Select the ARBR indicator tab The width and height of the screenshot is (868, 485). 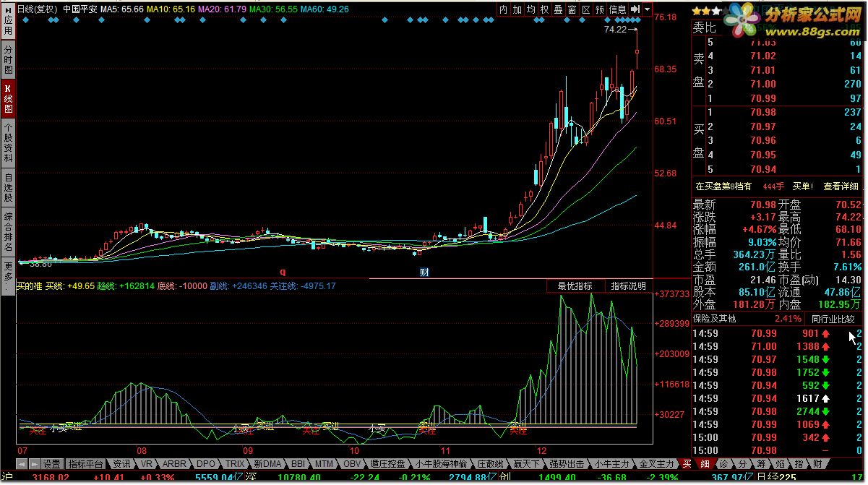(x=174, y=464)
